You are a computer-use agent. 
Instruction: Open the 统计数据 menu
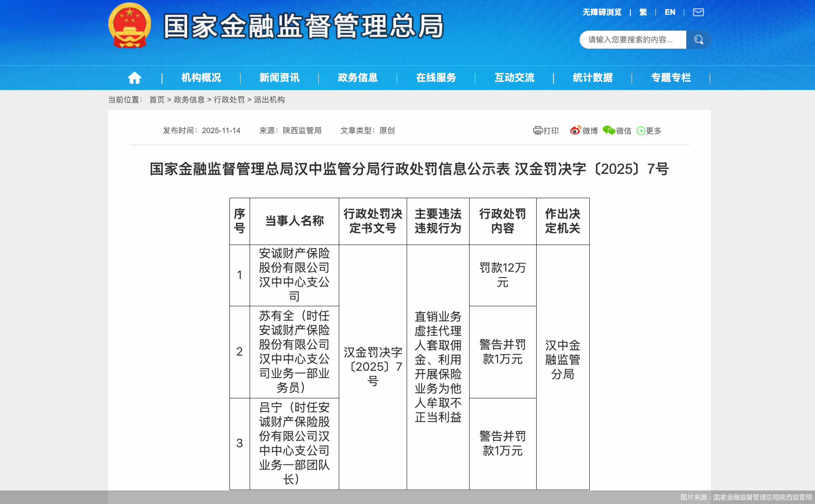(593, 77)
